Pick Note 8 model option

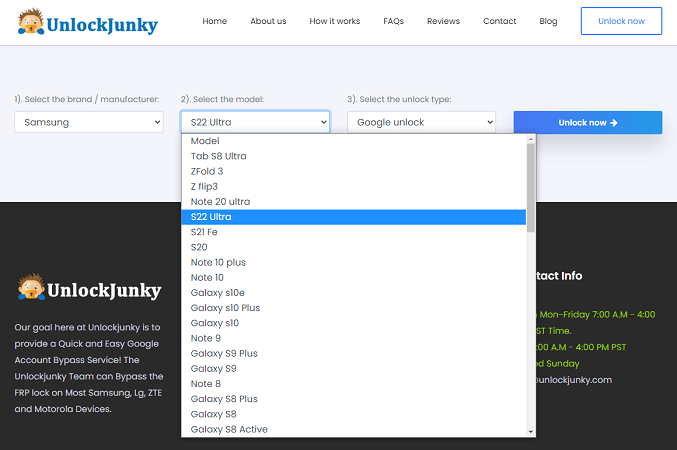coord(354,384)
